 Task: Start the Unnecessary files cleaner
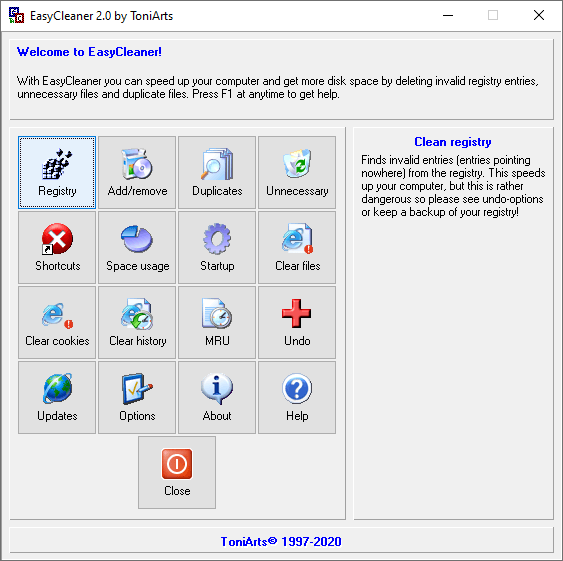tap(297, 172)
